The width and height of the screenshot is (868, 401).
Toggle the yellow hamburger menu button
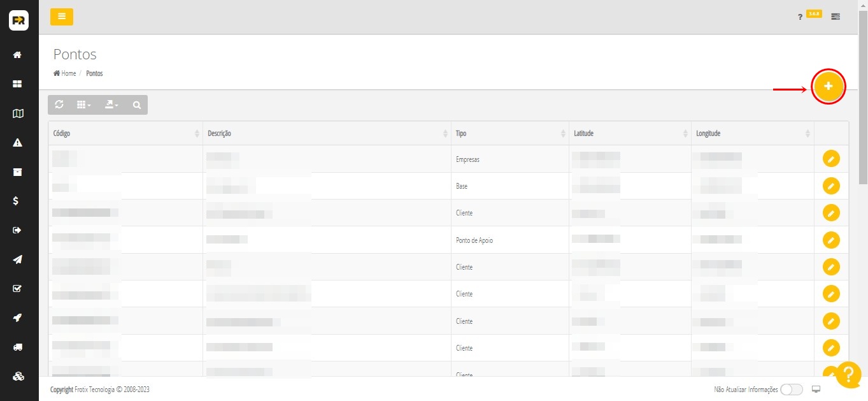click(62, 17)
